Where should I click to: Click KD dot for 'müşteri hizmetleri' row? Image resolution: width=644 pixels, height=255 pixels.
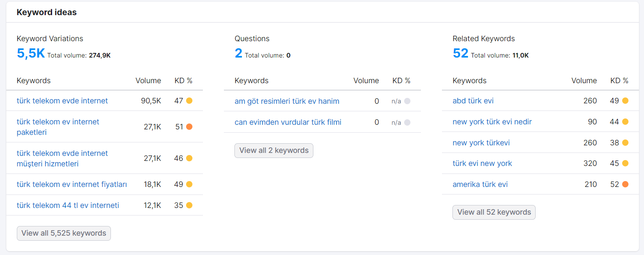pos(189,158)
